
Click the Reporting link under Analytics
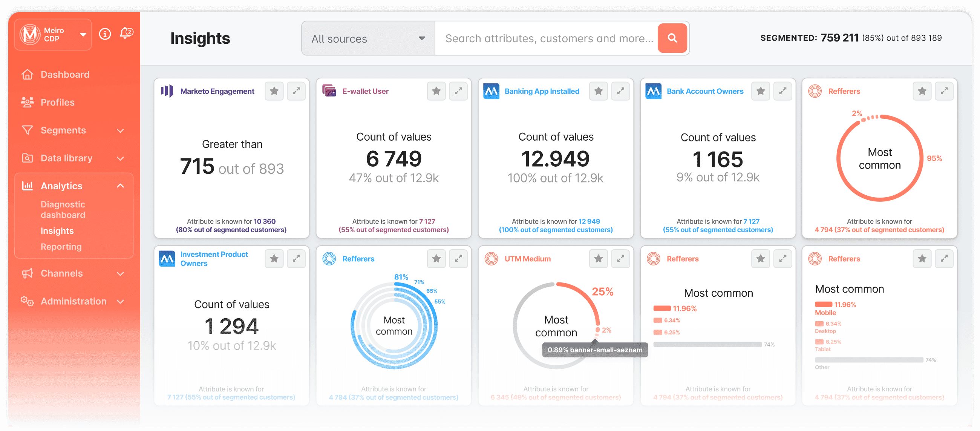click(x=61, y=246)
